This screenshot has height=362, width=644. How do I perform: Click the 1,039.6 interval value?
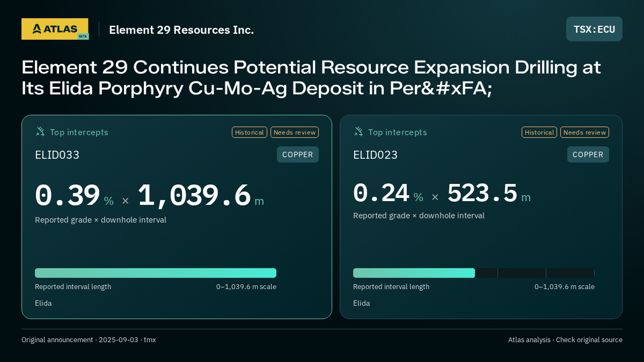194,195
